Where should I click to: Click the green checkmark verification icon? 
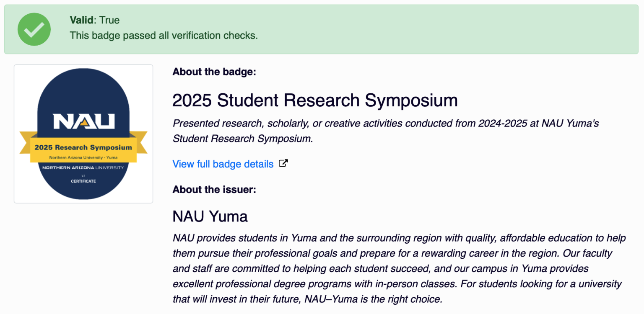tap(34, 29)
